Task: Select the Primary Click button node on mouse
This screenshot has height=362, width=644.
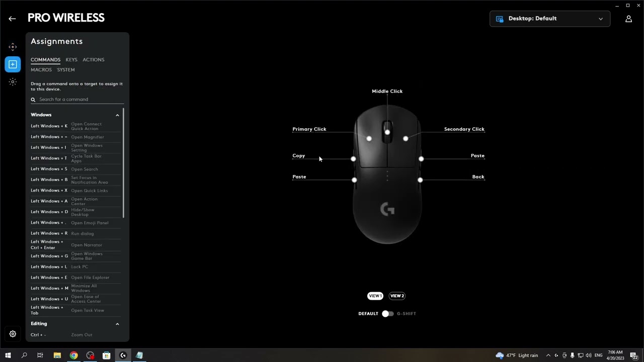Action: point(369,138)
